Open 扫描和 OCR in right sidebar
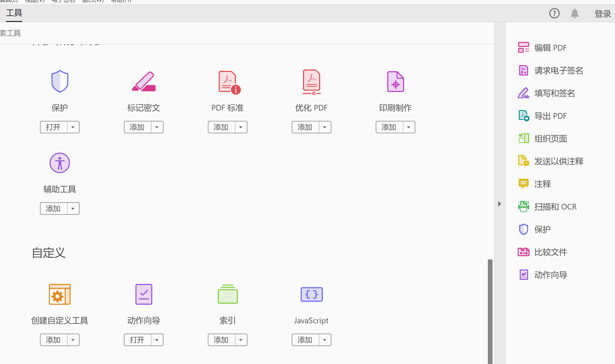 pos(555,207)
